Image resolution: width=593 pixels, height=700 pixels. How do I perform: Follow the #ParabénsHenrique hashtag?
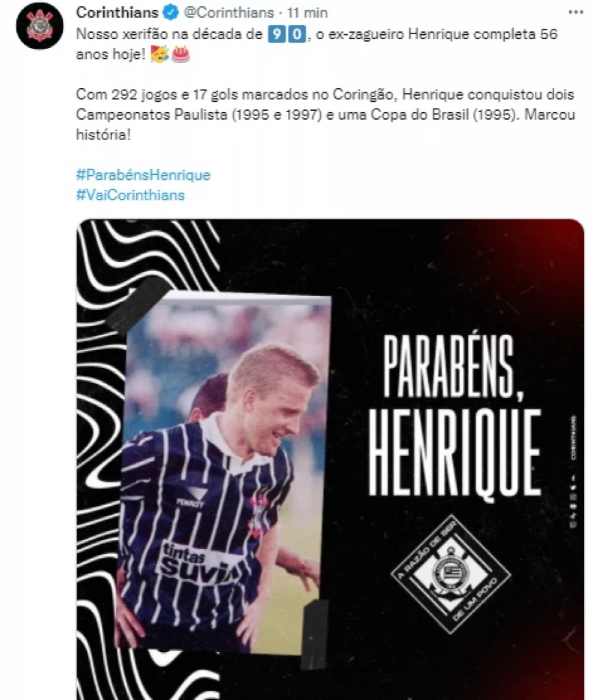pos(143,174)
